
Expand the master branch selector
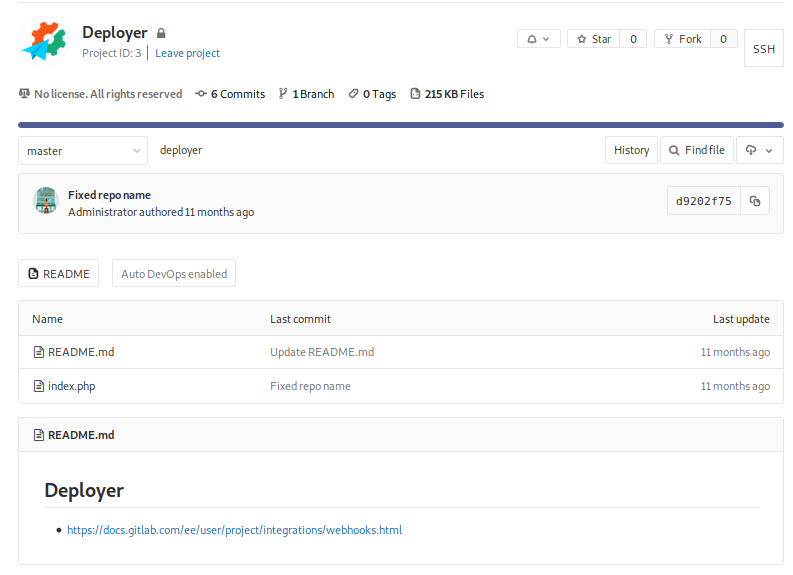[83, 151]
